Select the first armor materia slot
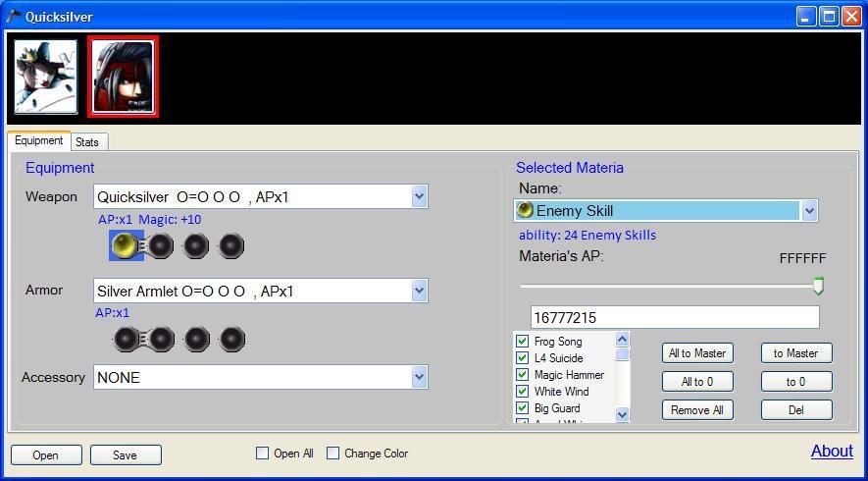This screenshot has height=481, width=868. [x=126, y=339]
